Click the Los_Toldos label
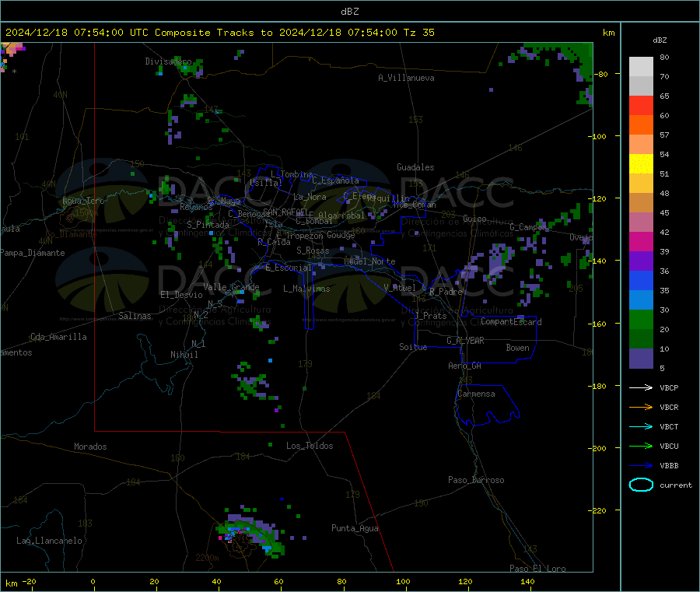 [x=310, y=446]
